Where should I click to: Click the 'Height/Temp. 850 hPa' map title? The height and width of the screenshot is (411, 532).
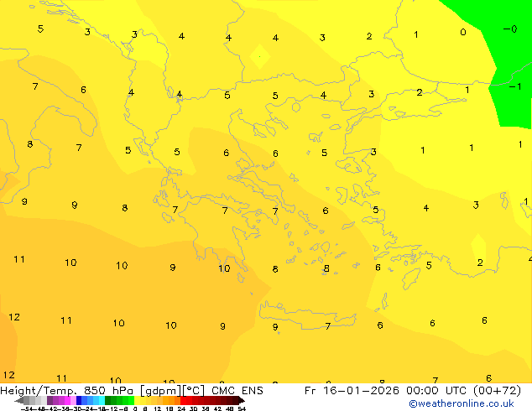point(67,391)
